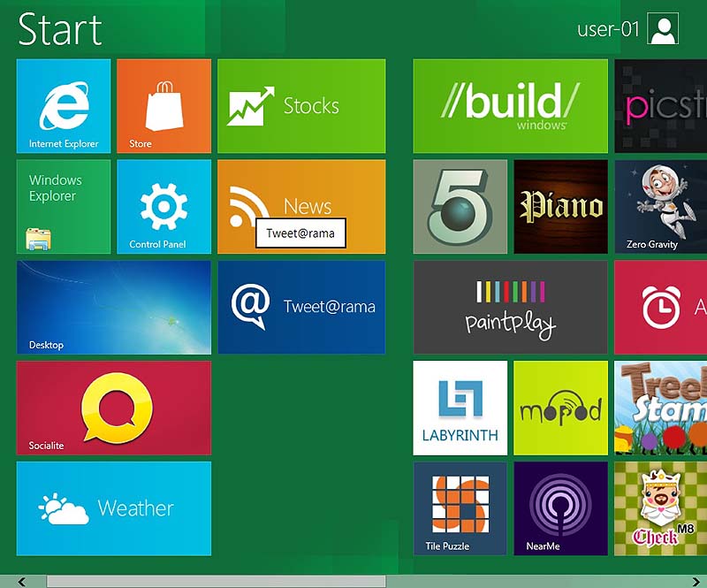Launch the Store tile
707x588 pixels.
[x=163, y=105]
